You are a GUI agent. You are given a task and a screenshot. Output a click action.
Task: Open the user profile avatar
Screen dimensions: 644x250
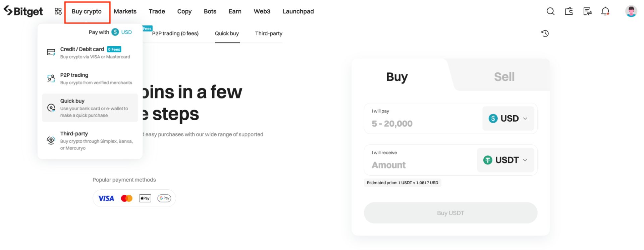point(631,11)
